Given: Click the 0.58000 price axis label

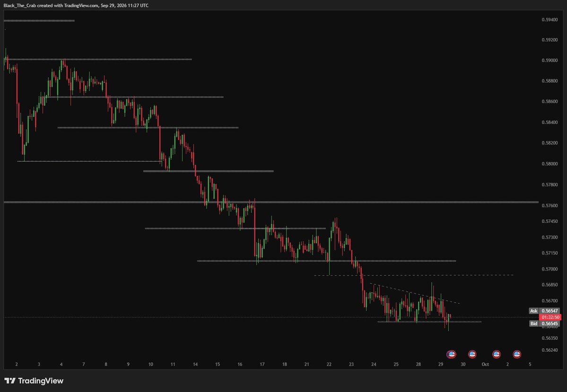Looking at the screenshot, I should point(550,164).
